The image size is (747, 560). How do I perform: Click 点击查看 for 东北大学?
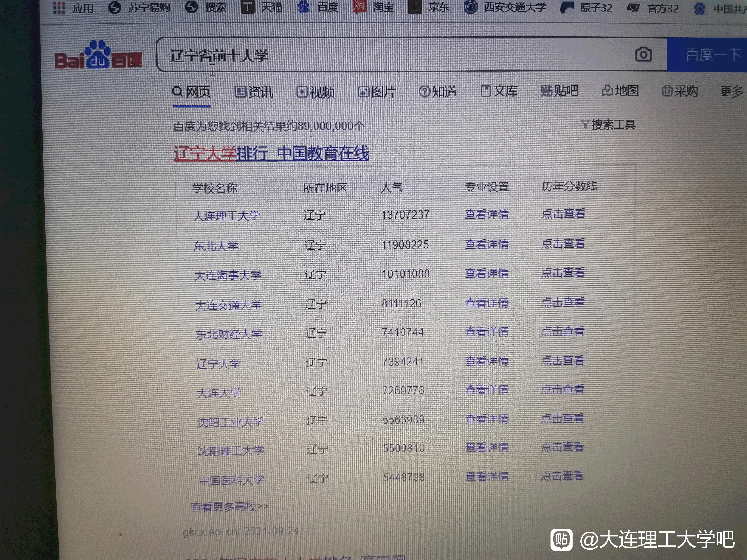[563, 243]
